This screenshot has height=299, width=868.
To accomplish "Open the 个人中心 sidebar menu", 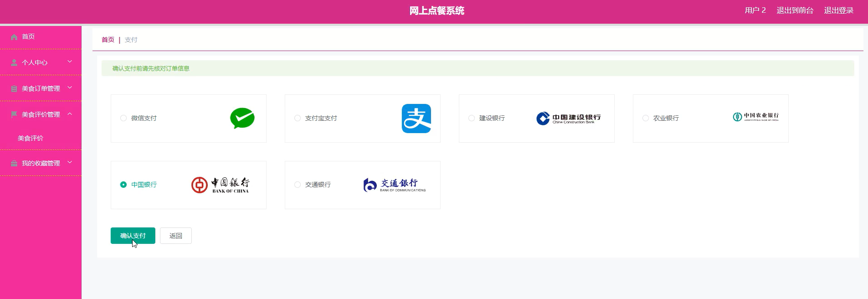I will [x=41, y=62].
